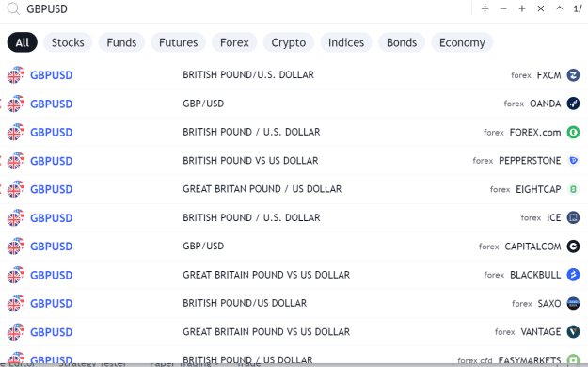
Task: Click the CAPITALCOM broker logo icon
Action: (x=573, y=247)
